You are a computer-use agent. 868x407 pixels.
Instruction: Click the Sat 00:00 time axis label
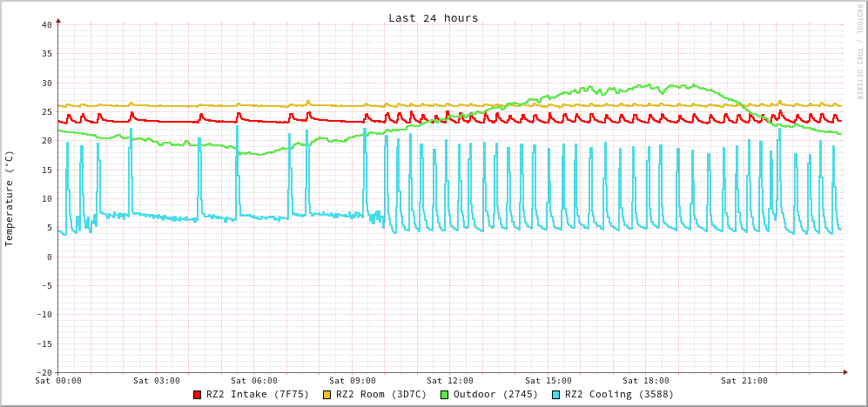58,381
